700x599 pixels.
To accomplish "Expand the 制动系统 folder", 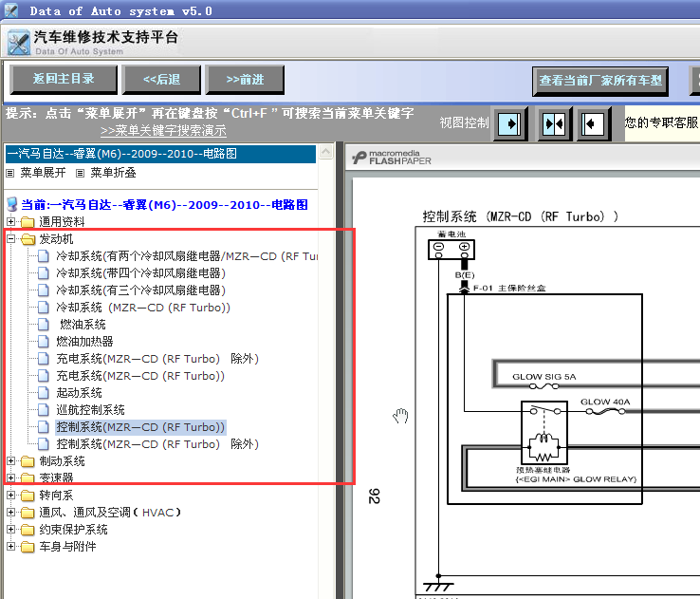I will (x=11, y=461).
